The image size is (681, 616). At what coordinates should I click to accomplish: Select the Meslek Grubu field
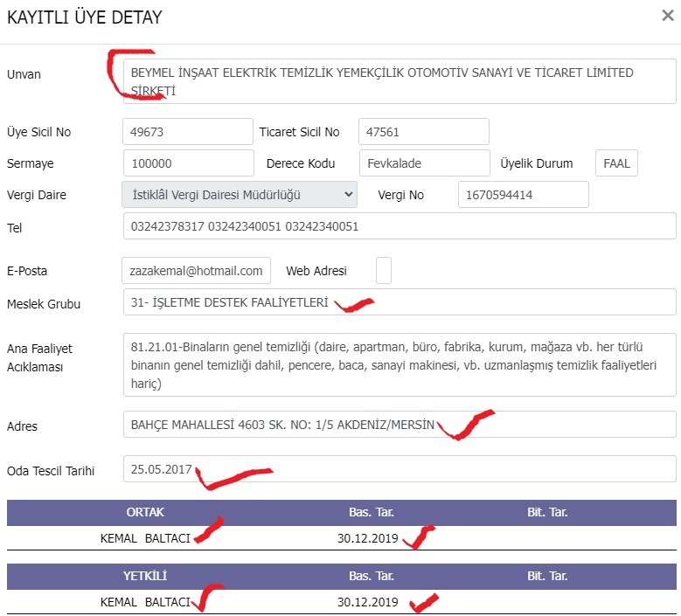(400, 302)
